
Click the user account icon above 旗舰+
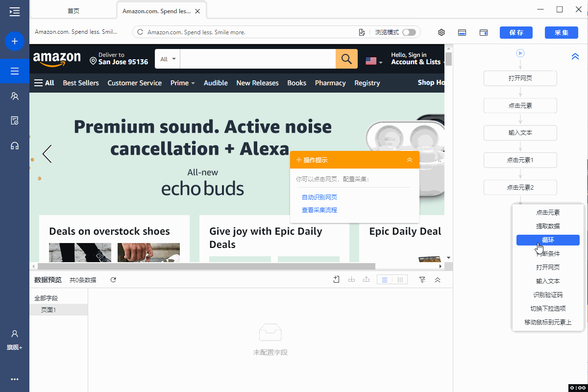(15, 334)
